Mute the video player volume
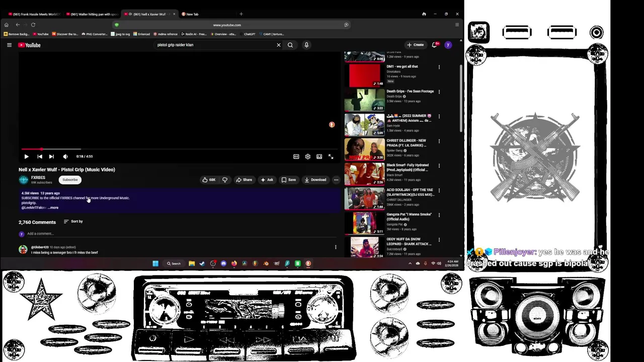Viewport: 644px width, 362px height. coord(65,156)
